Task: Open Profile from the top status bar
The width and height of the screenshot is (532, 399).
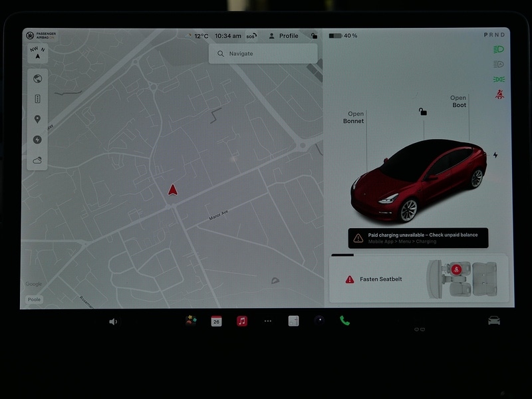Action: click(283, 35)
